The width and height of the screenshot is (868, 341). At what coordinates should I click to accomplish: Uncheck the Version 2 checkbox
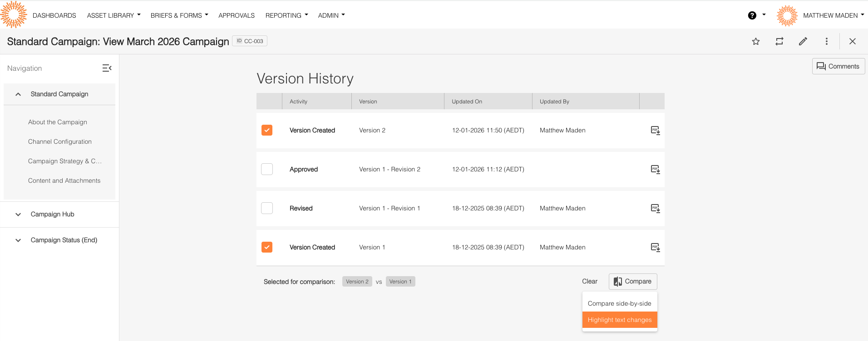coord(267,131)
